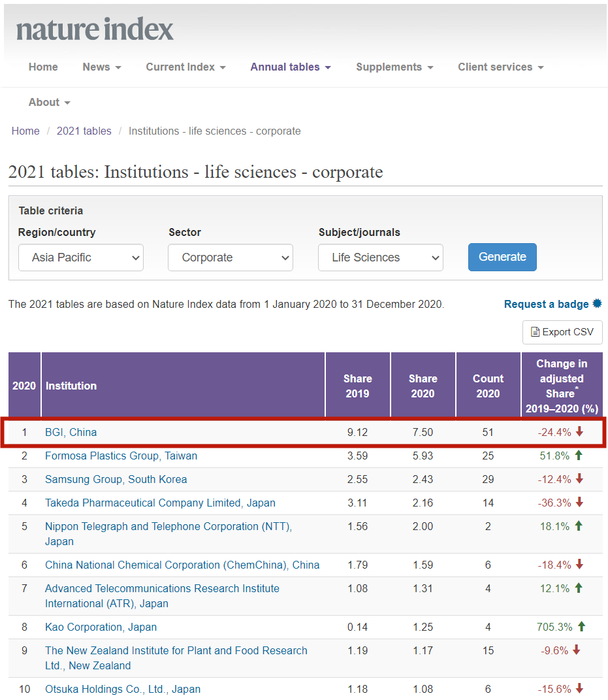Image resolution: width=608 pixels, height=700 pixels.
Task: Click the Generate button
Action: pyautogui.click(x=502, y=257)
